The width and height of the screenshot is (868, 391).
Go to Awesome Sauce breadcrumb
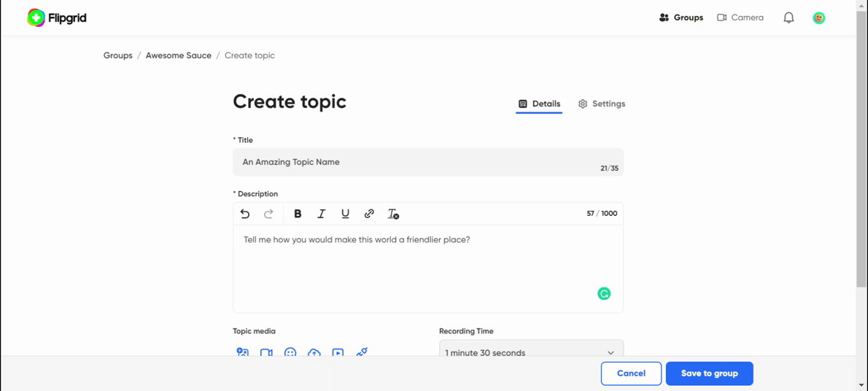(178, 55)
